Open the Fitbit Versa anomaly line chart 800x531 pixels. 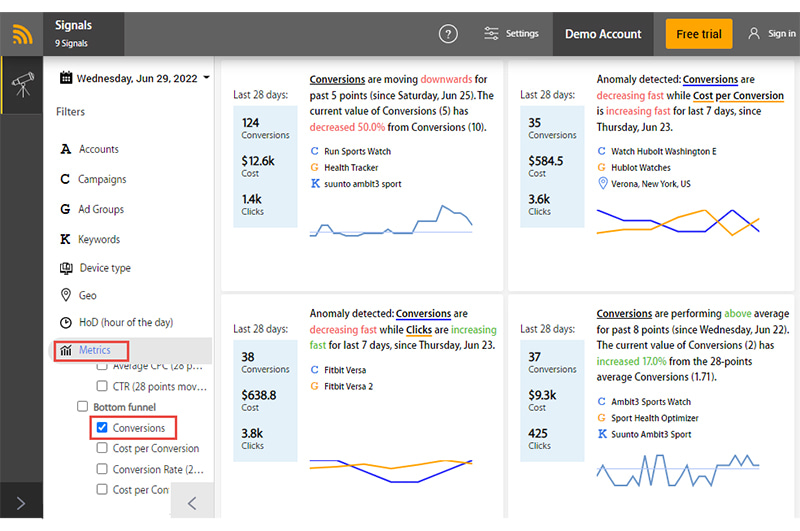[x=391, y=471]
